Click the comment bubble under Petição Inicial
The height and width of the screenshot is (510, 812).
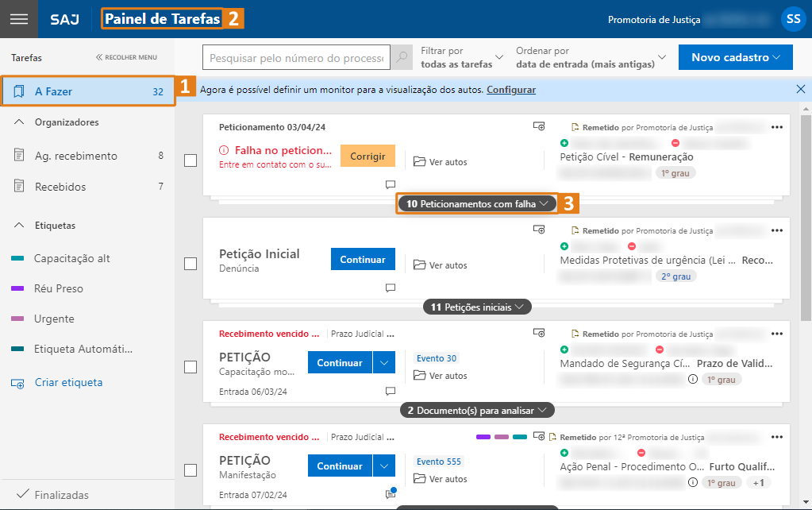(390, 288)
